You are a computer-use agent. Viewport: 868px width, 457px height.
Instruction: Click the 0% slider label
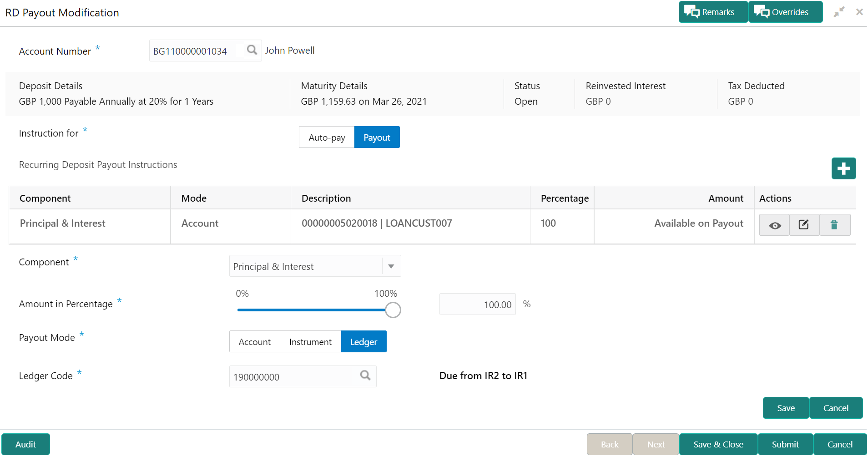242,294
